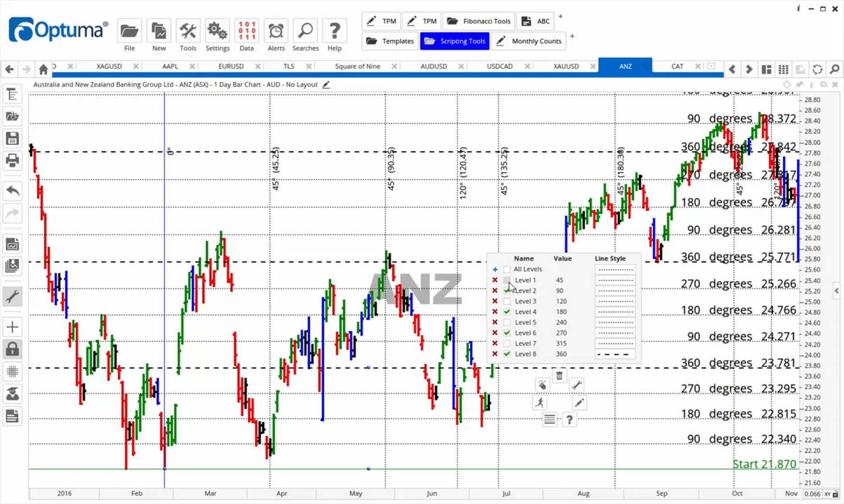Uncheck the Level 6 checkbox
Screen dimensions: 844x504
click(507, 333)
